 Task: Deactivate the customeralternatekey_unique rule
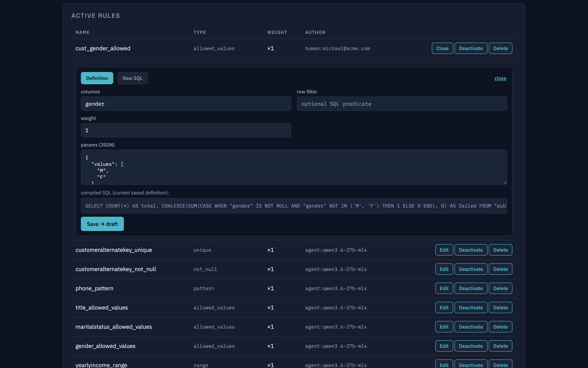pyautogui.click(x=471, y=250)
